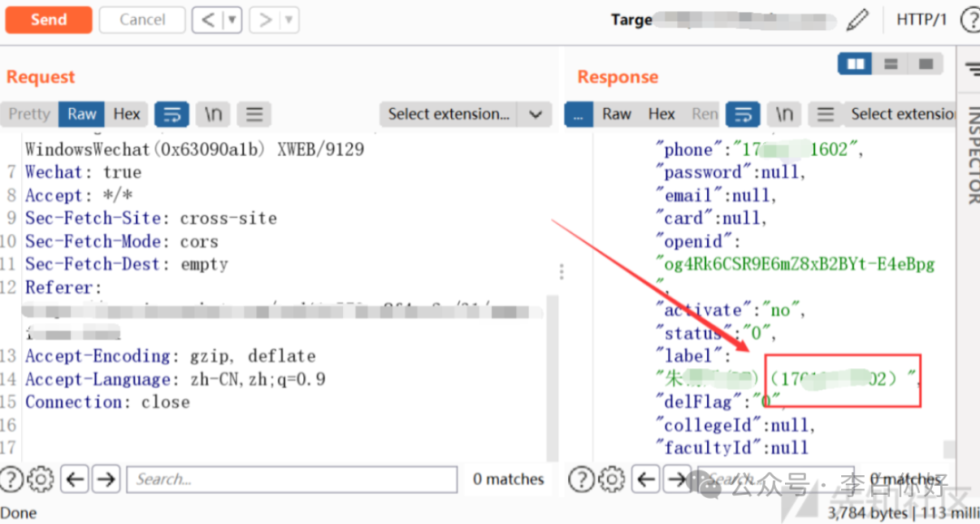Viewport: 980px width, 524px height.
Task: Open the Request panel hamburger menu
Action: pyautogui.click(x=255, y=114)
